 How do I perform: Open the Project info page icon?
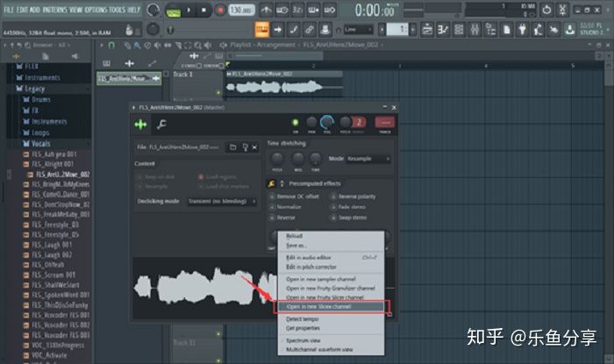506,29
